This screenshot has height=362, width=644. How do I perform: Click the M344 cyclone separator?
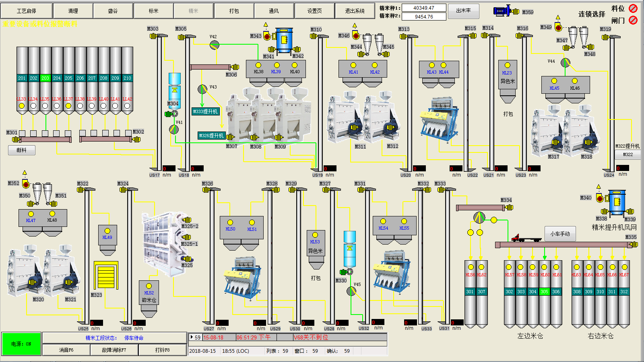(367, 45)
